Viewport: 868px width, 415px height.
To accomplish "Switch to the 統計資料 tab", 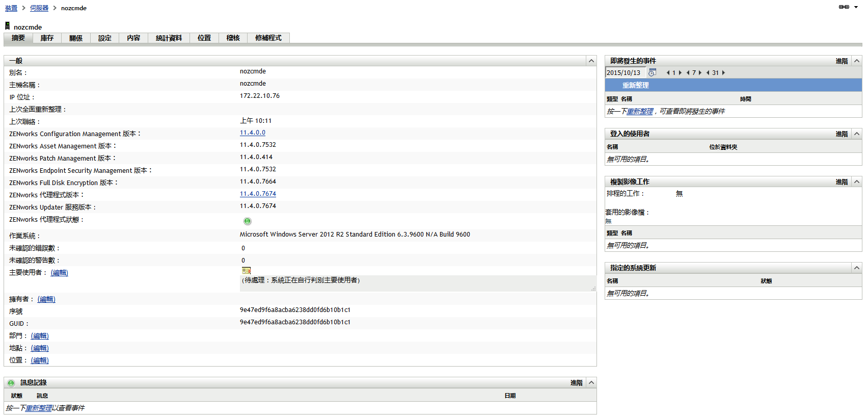I will [x=169, y=38].
